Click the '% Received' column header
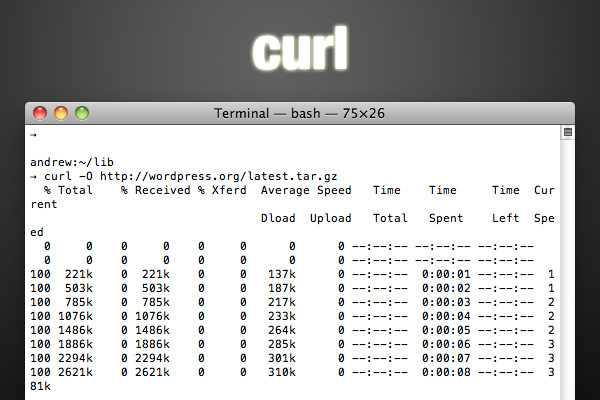 155,190
